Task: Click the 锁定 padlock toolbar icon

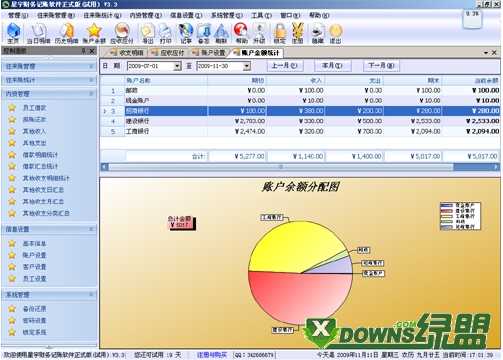Action: click(280, 33)
